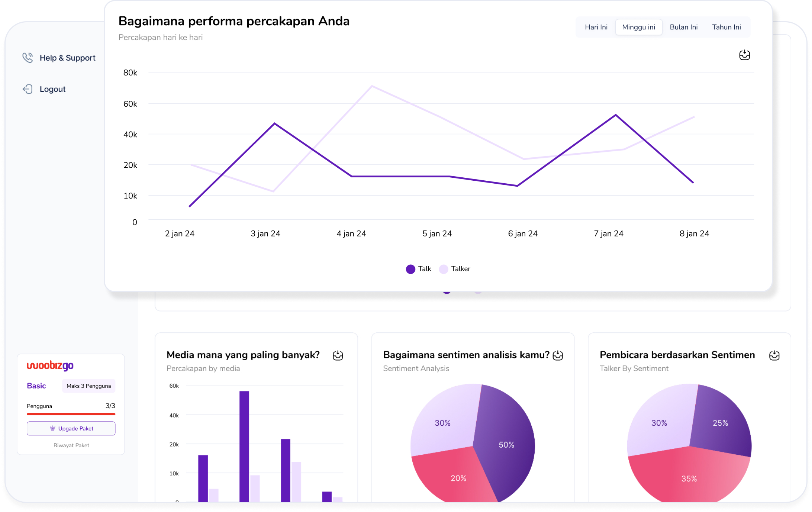Select the Minggu ini time filter
Screen dimensions: 812x512
(x=639, y=27)
